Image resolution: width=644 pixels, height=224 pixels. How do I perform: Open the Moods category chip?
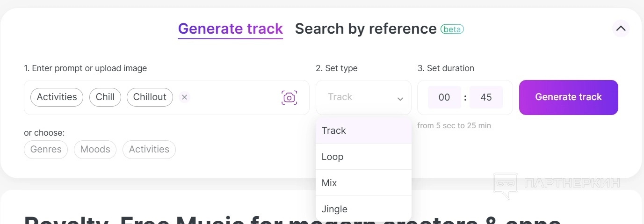tap(95, 150)
